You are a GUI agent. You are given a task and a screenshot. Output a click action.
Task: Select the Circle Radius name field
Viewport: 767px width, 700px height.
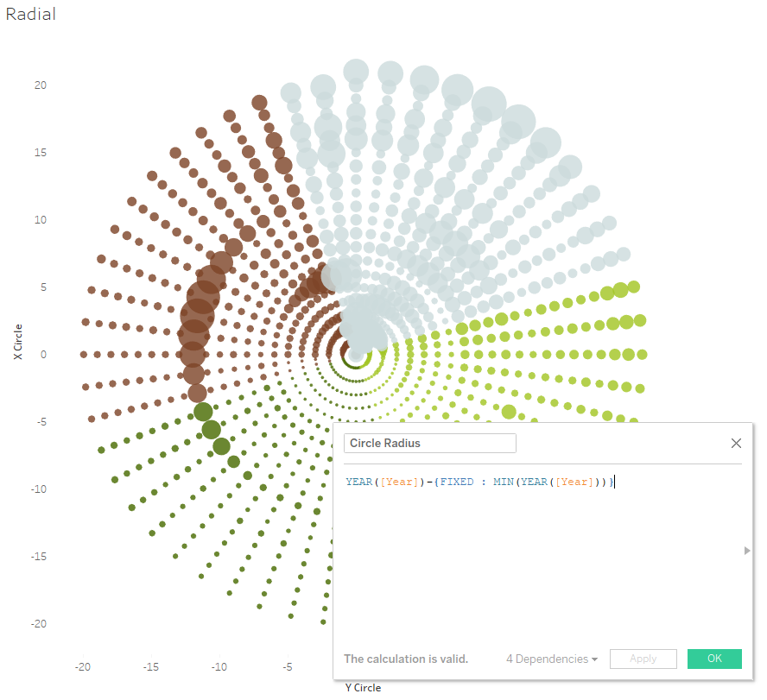tap(429, 443)
